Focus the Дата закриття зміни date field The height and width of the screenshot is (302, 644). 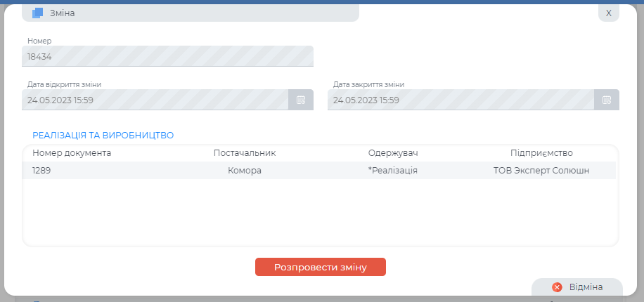click(461, 100)
